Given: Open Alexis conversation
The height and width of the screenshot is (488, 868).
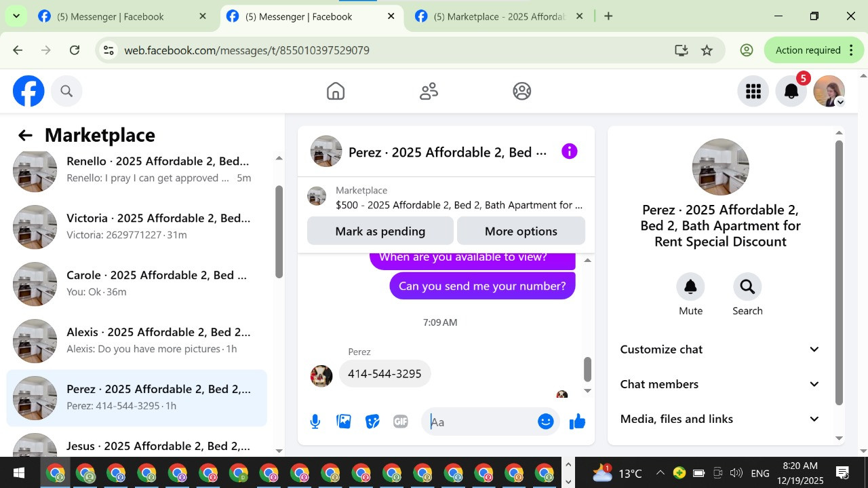Looking at the screenshot, I should click(137, 341).
